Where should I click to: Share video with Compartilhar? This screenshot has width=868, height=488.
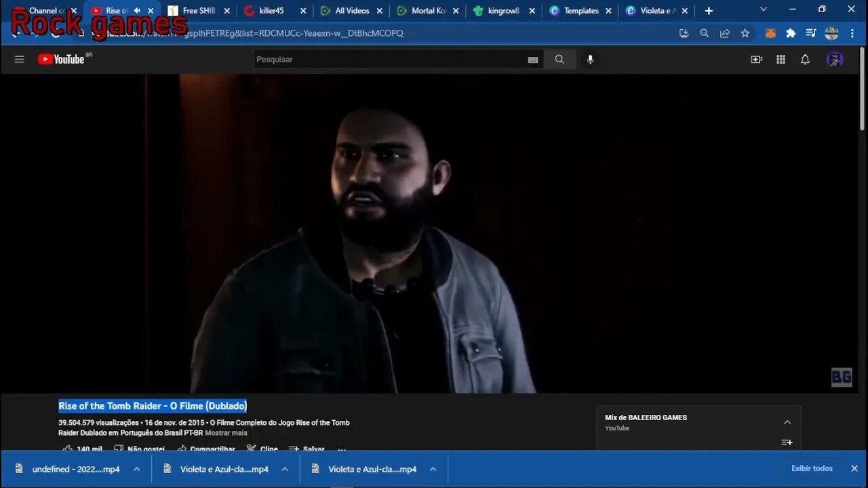coord(205,449)
